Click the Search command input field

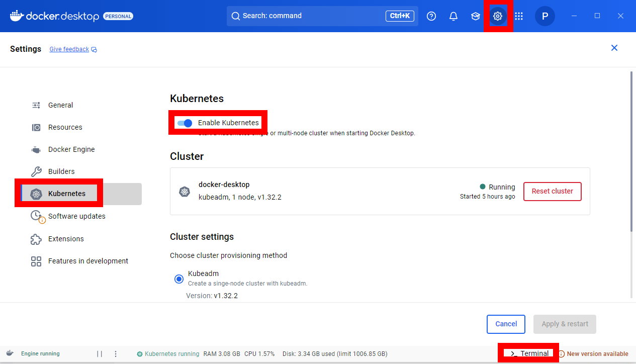pyautogui.click(x=322, y=16)
